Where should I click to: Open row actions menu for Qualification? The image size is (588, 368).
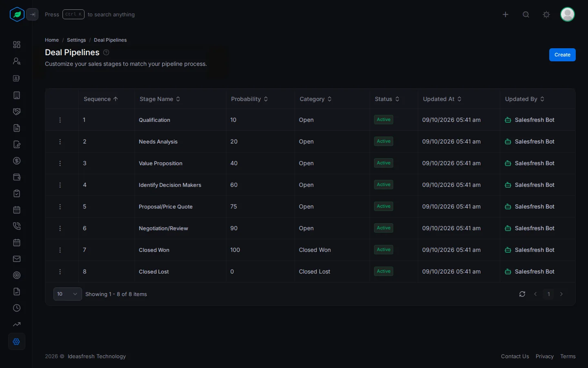[60, 120]
